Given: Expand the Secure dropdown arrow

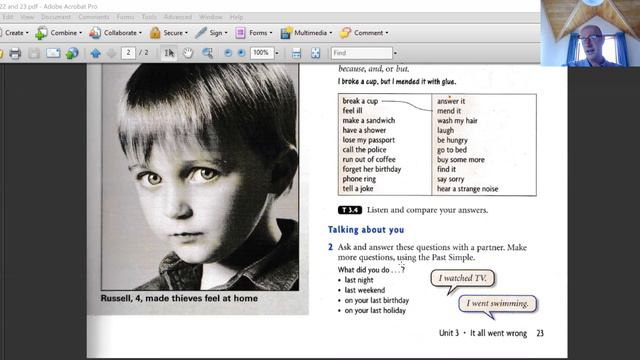Looking at the screenshot, I should 187,33.
